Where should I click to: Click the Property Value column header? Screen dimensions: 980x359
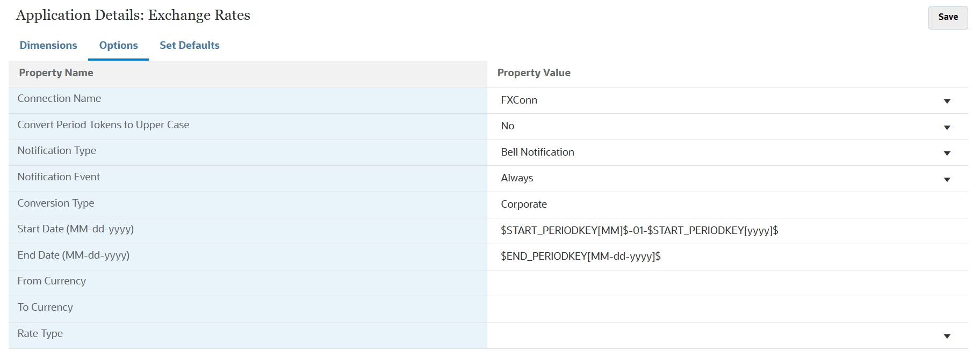pyautogui.click(x=534, y=73)
